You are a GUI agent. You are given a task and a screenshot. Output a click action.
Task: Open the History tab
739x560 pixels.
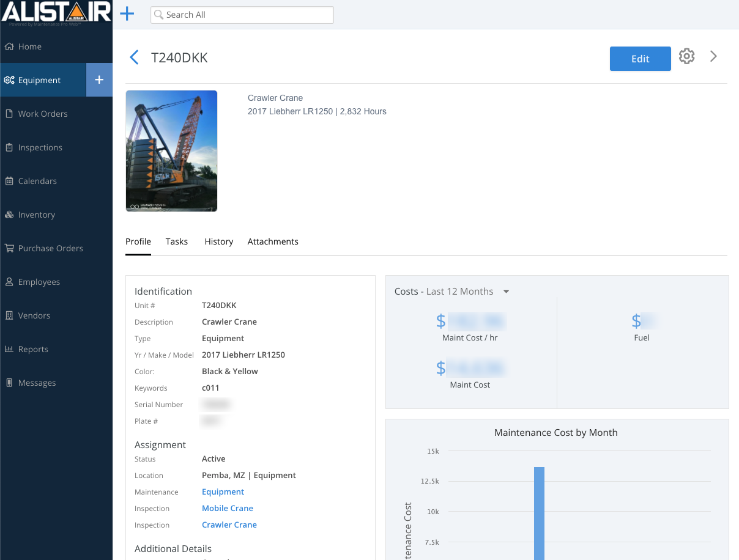(x=218, y=241)
